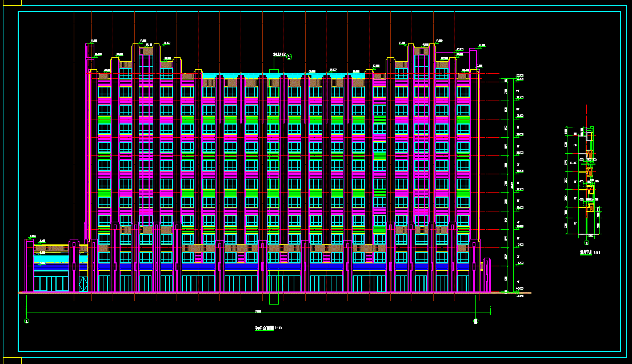Screen dimensions: 632x364
Task: Click the circled detail callout above the roof
Action: point(289,57)
